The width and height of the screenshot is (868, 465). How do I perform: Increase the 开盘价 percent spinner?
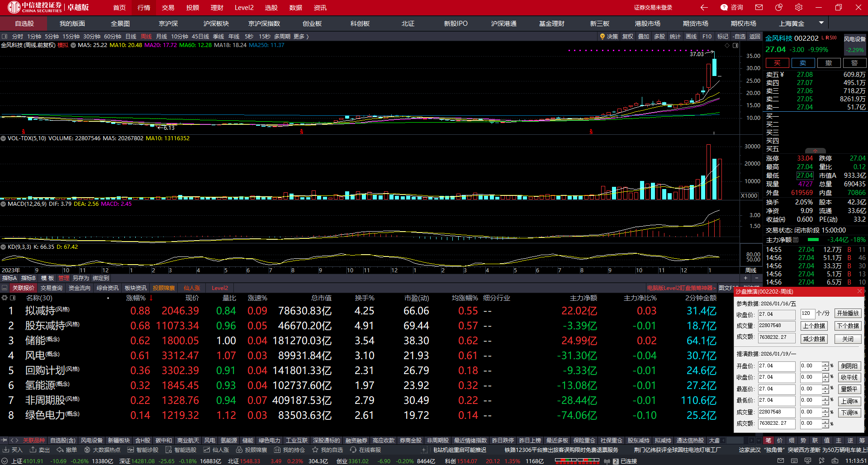pos(825,364)
